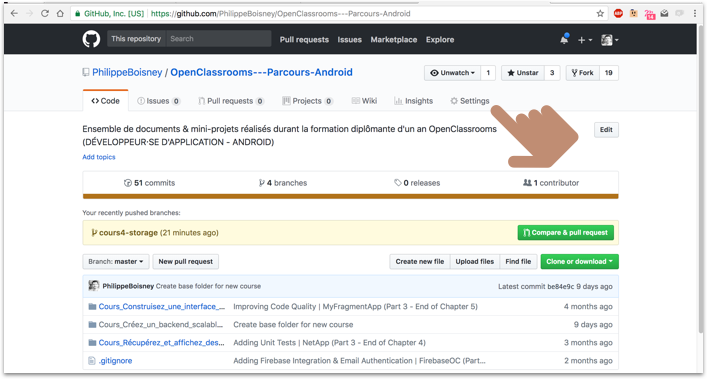Image resolution: width=707 pixels, height=379 pixels.
Task: Open Clone or download dropdown
Action: (x=579, y=262)
